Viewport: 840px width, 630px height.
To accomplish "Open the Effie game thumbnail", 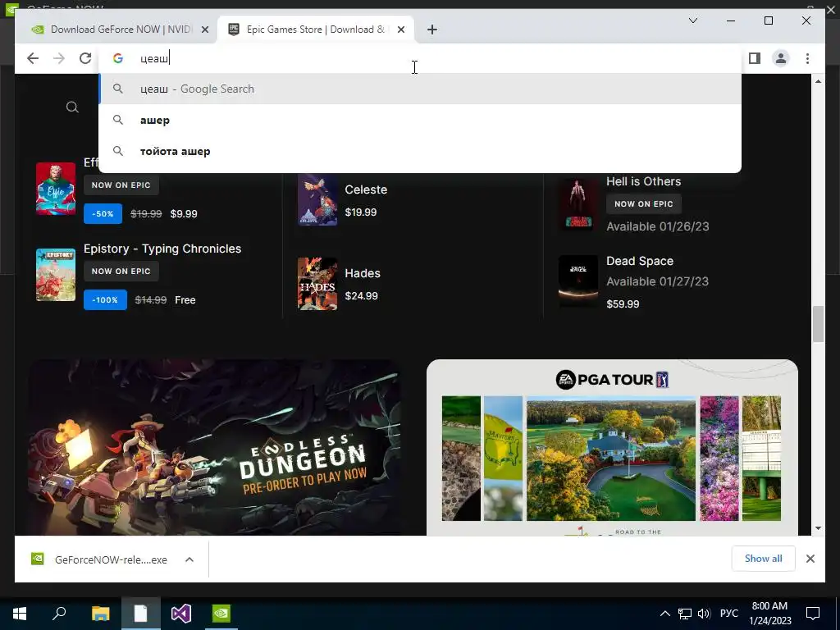I will (x=56, y=189).
